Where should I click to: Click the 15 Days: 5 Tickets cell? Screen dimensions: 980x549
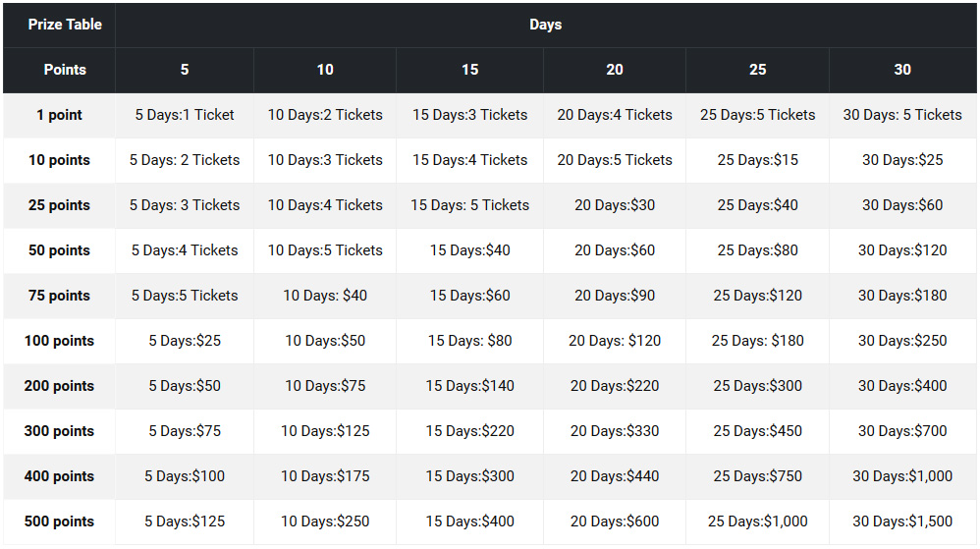coord(469,205)
